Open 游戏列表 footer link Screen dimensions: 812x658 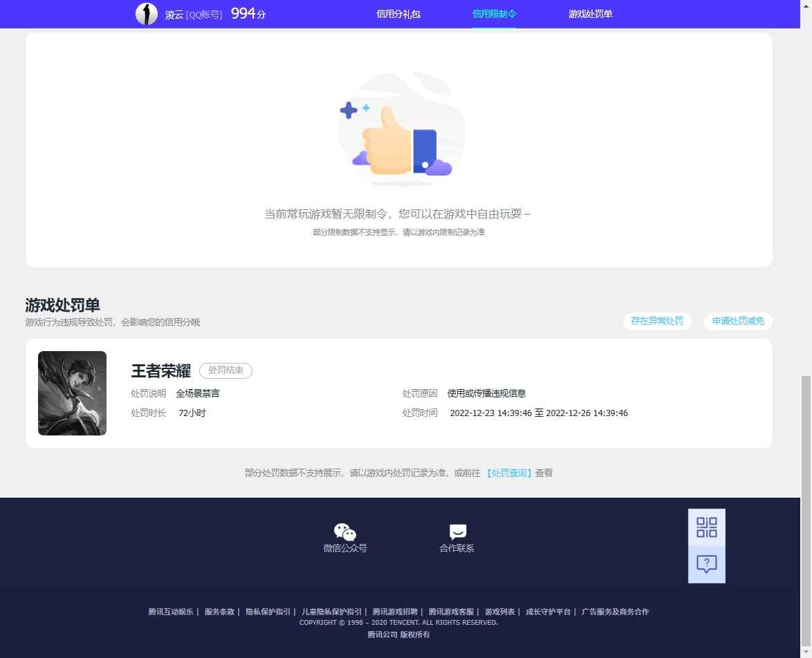500,612
